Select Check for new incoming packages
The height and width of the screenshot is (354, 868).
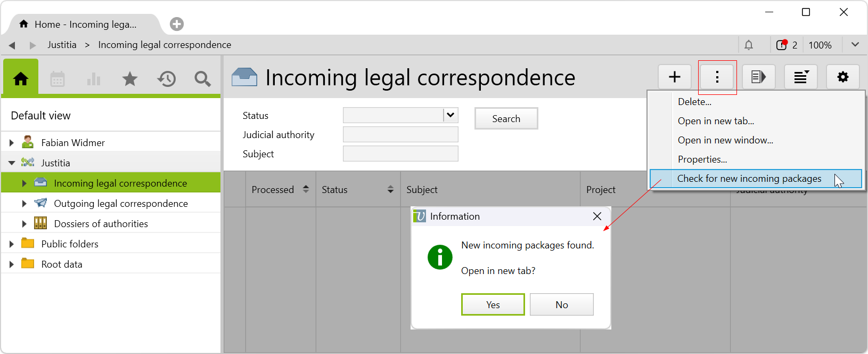pyautogui.click(x=749, y=179)
